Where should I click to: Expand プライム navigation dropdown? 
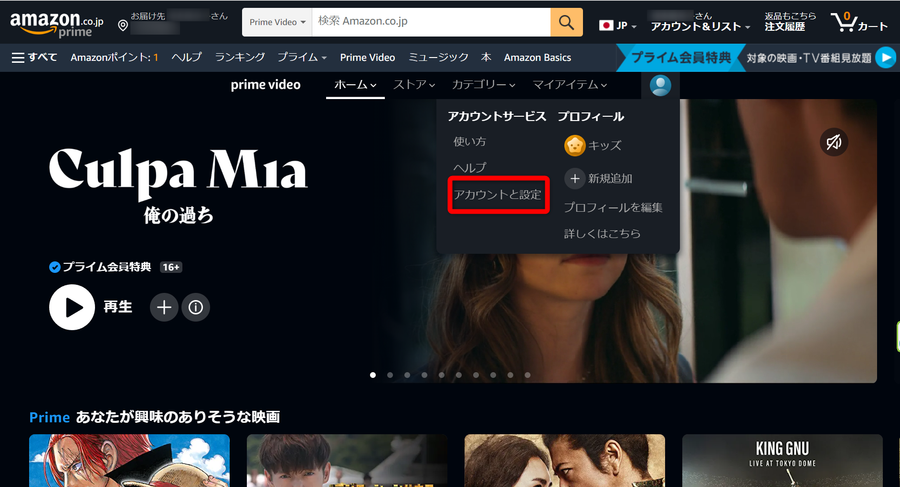(302, 57)
